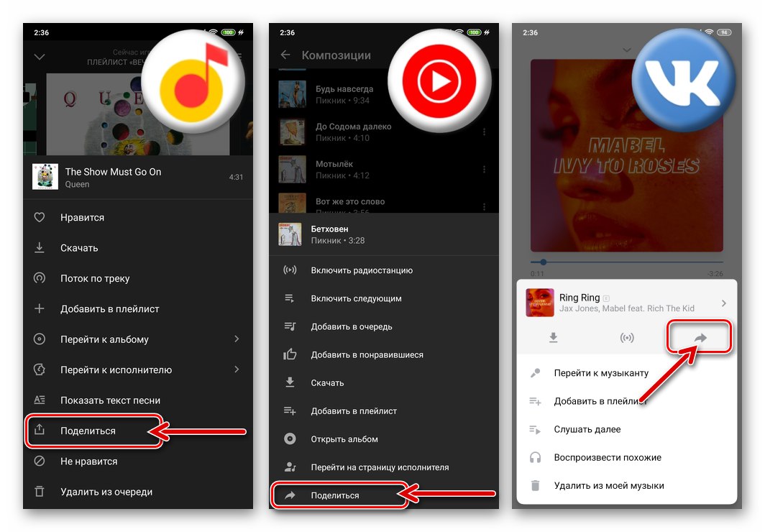Tap the download icon beside Скачать in YouTube Music

pos(290,382)
